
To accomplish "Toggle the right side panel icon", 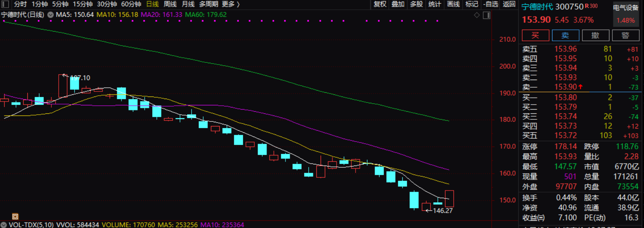I will click(486, 15).
